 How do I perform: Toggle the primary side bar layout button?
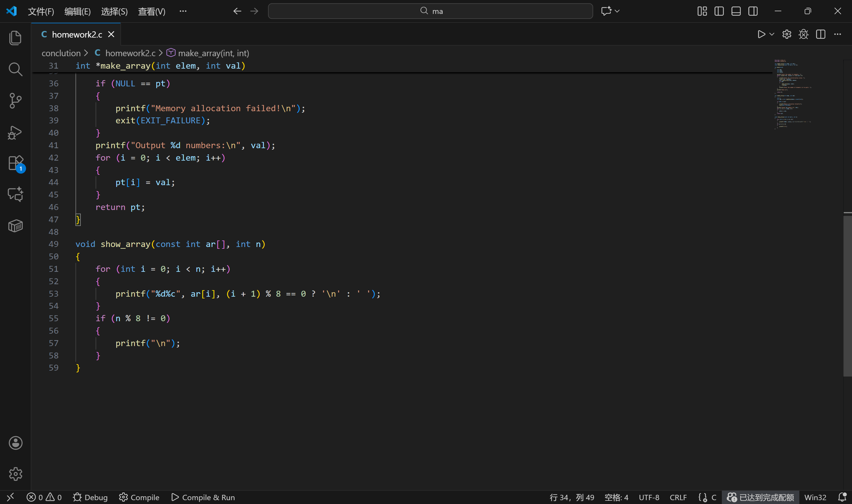719,11
